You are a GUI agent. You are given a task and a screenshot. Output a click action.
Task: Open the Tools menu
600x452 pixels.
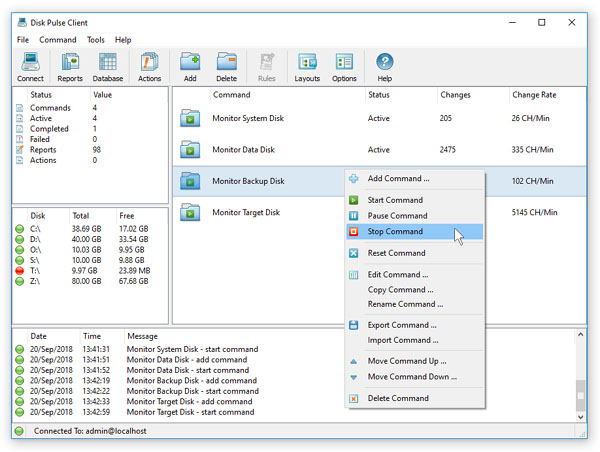click(96, 40)
